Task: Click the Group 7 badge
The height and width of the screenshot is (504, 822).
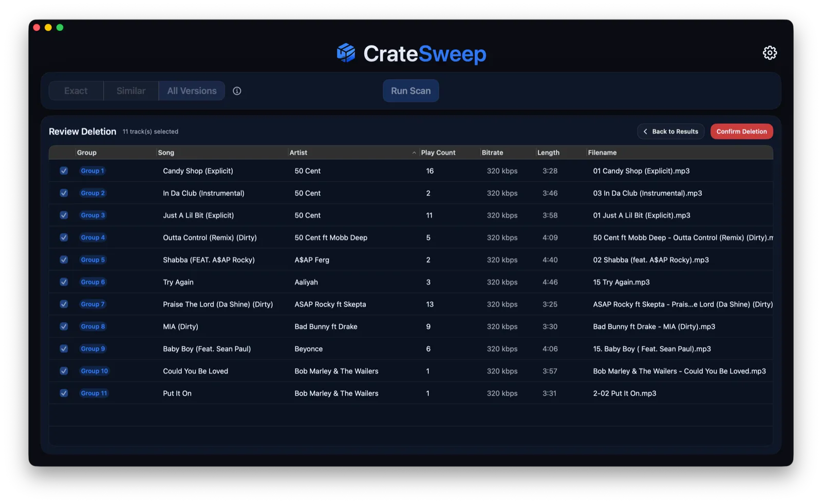Action: [x=93, y=304]
